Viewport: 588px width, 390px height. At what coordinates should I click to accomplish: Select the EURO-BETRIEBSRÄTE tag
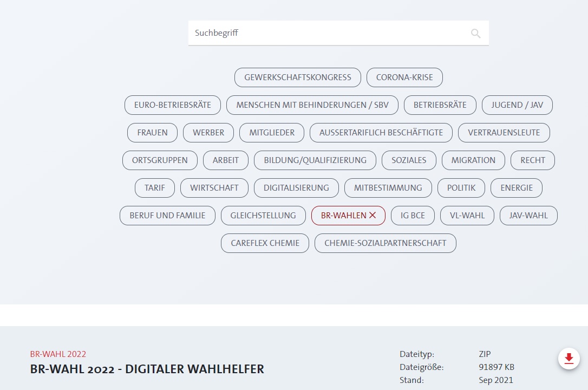click(172, 105)
